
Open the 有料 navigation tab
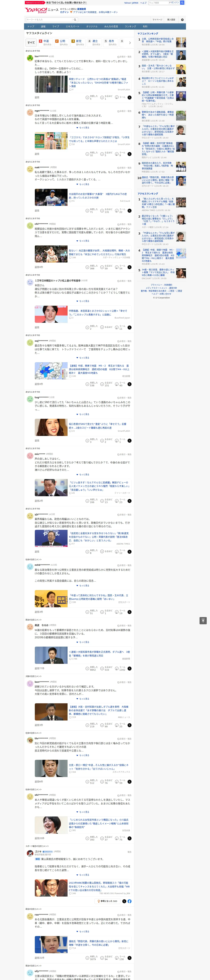(x=145, y=27)
